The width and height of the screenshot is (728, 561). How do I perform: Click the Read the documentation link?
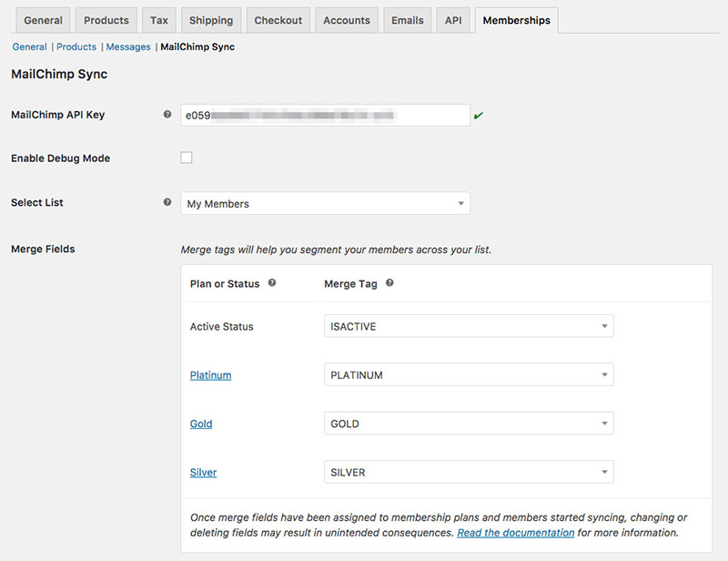click(x=516, y=533)
